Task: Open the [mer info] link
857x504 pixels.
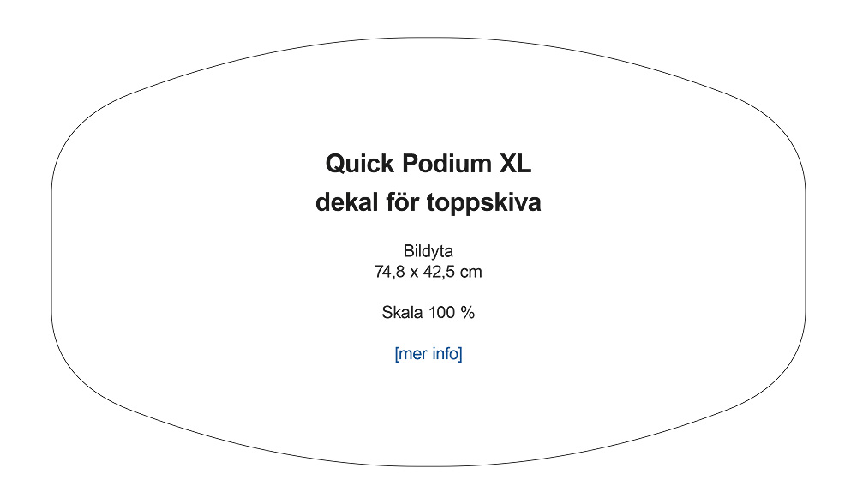Action: point(428,354)
